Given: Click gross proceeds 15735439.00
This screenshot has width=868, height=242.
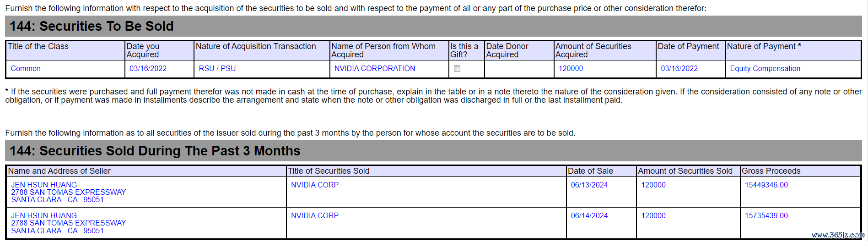Looking at the screenshot, I should (x=766, y=216).
